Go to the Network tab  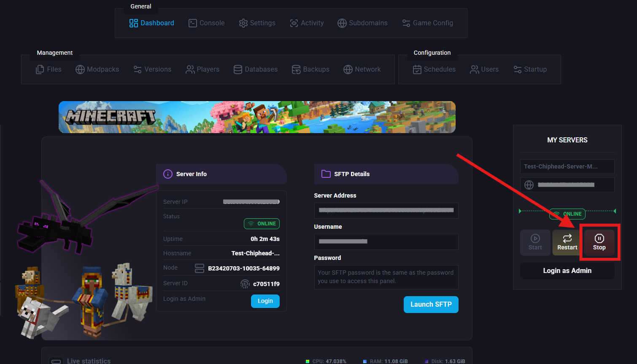coord(362,70)
